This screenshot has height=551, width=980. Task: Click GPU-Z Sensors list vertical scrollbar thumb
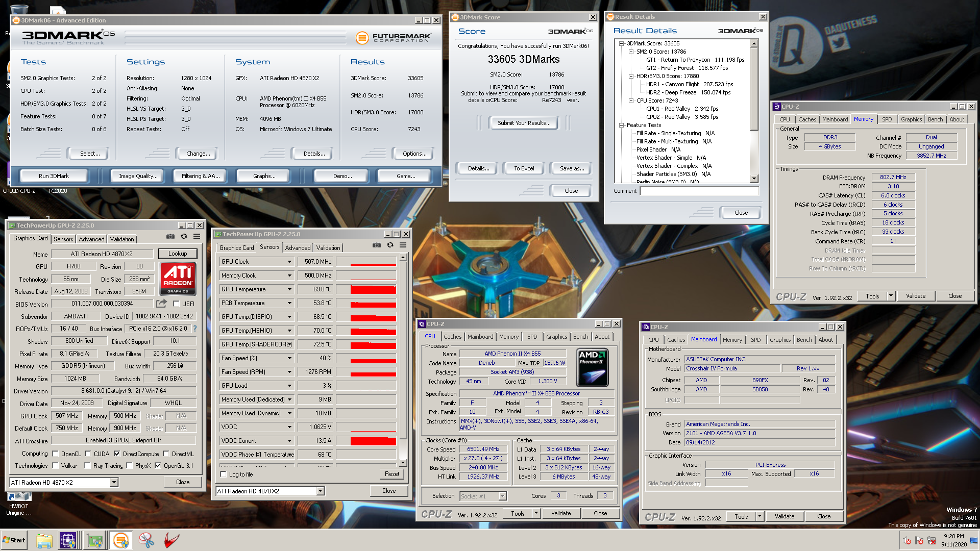pyautogui.click(x=403, y=351)
